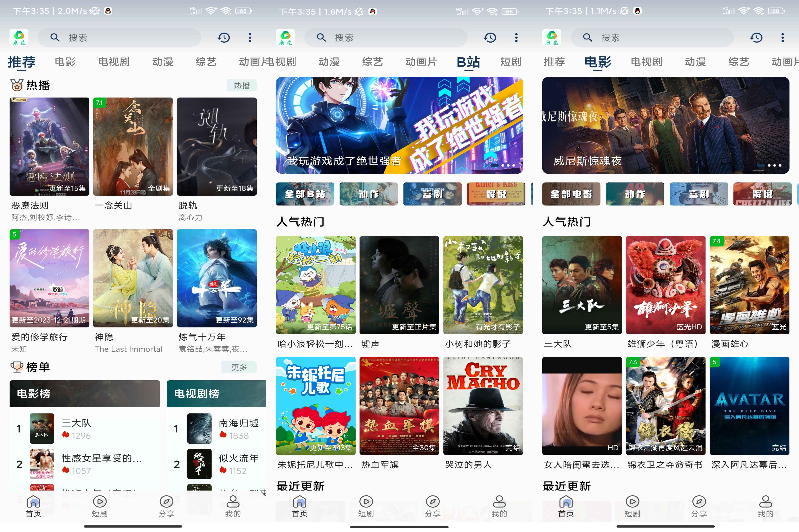Open the 炼气十万年 poster
Screen dimensions: 799x532
[x=217, y=278]
